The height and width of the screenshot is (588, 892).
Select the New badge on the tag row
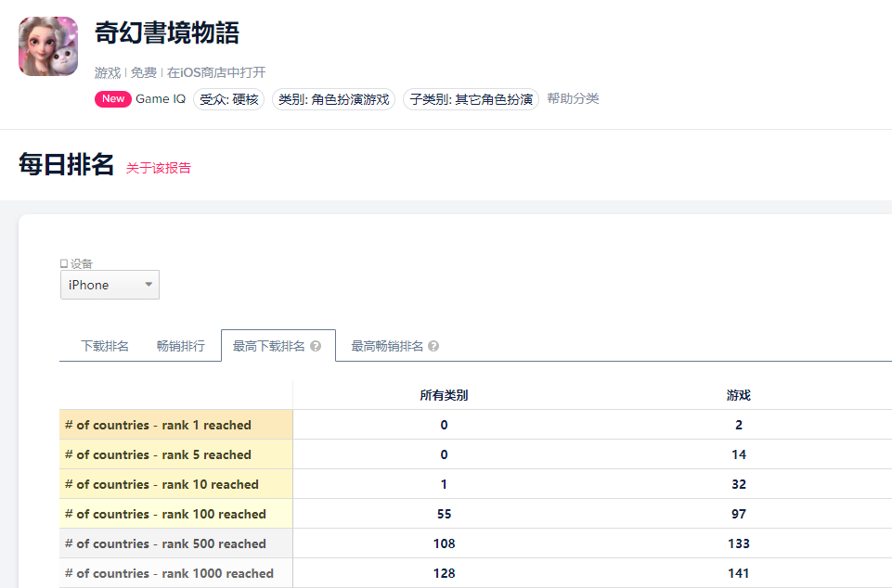(x=112, y=98)
